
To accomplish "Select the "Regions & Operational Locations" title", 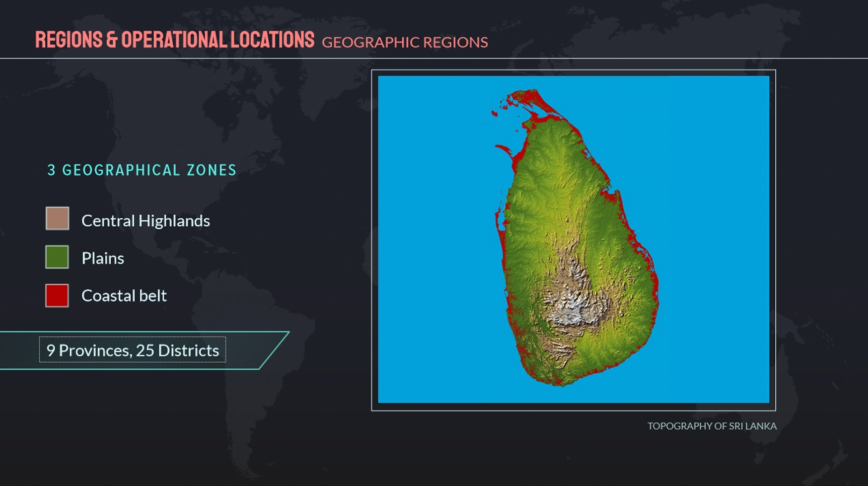I will 175,40.
